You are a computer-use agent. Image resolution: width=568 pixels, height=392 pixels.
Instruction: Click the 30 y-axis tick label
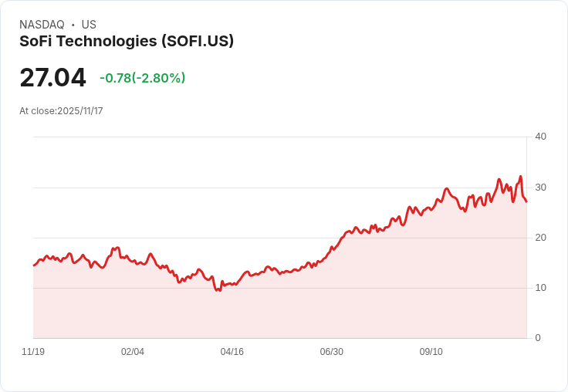[541, 188]
